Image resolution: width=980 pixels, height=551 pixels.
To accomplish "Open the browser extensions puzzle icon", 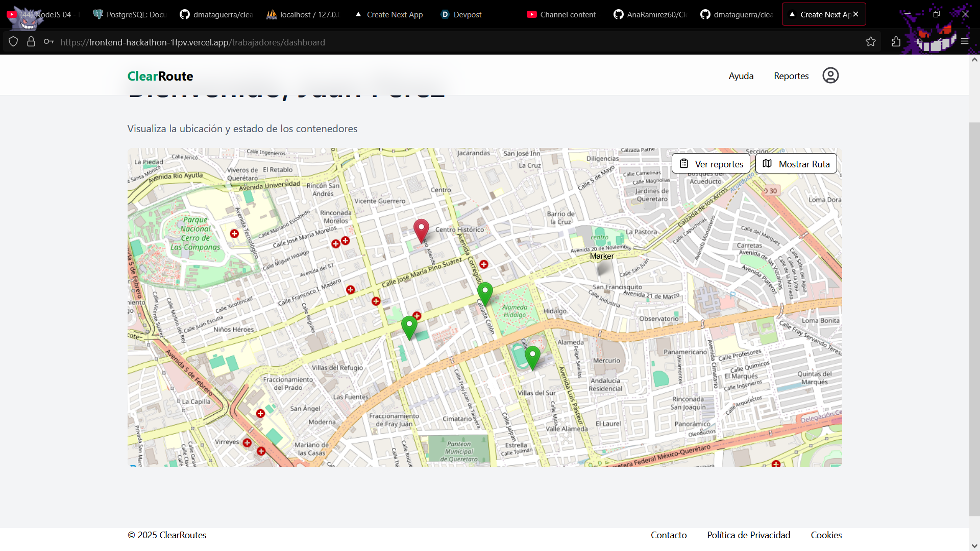I will (896, 42).
